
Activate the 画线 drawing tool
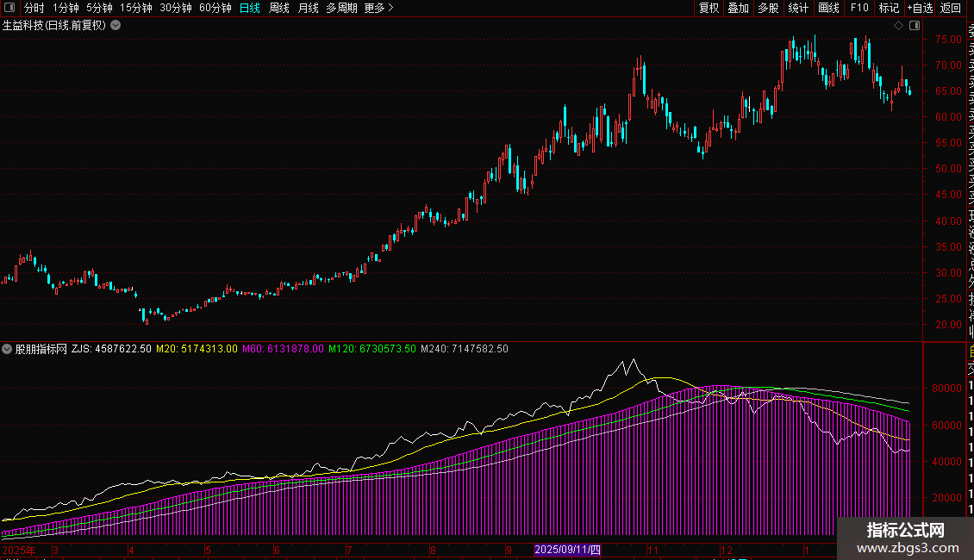pyautogui.click(x=828, y=8)
